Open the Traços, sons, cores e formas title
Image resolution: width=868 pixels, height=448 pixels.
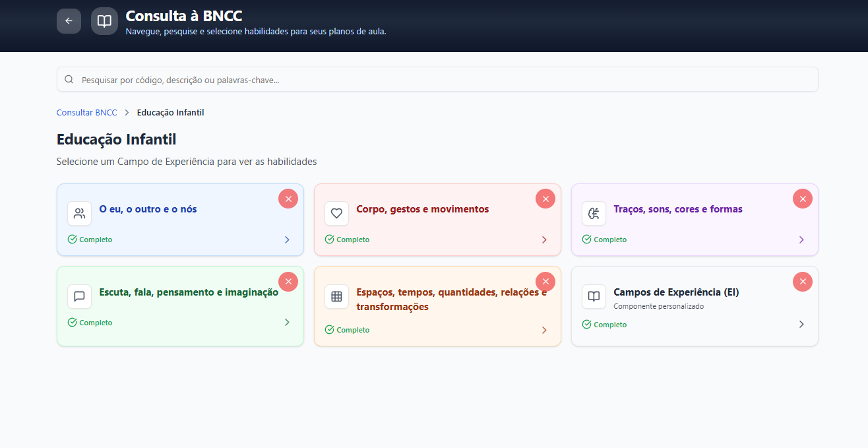(x=677, y=209)
